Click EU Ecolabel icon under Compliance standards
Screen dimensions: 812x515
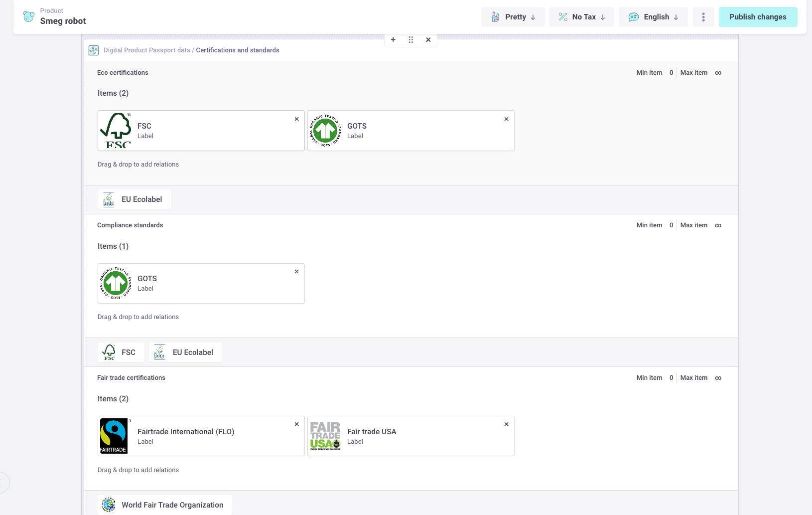pyautogui.click(x=159, y=352)
